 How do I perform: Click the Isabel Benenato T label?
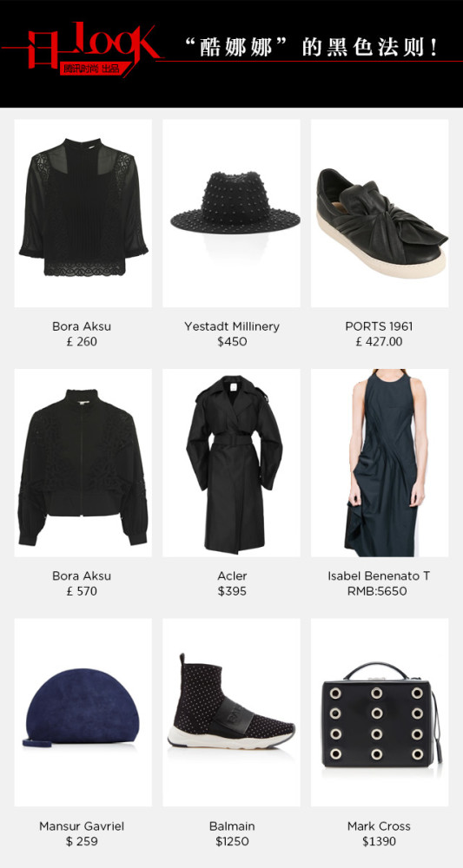coord(379,576)
